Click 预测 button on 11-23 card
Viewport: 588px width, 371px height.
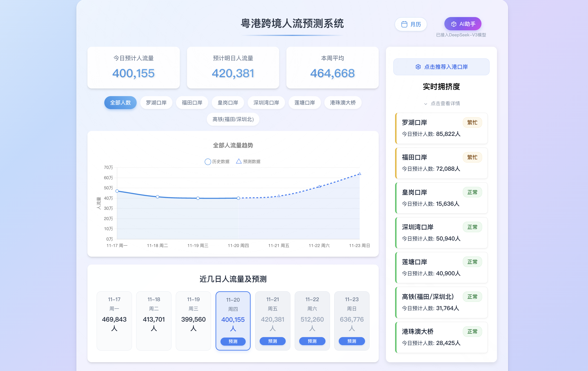point(352,341)
